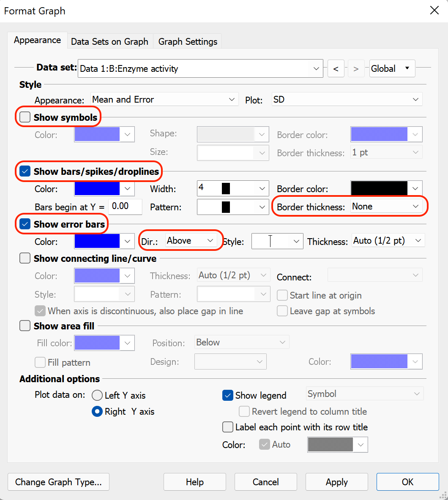Open the bar Pattern selector

pos(232,207)
